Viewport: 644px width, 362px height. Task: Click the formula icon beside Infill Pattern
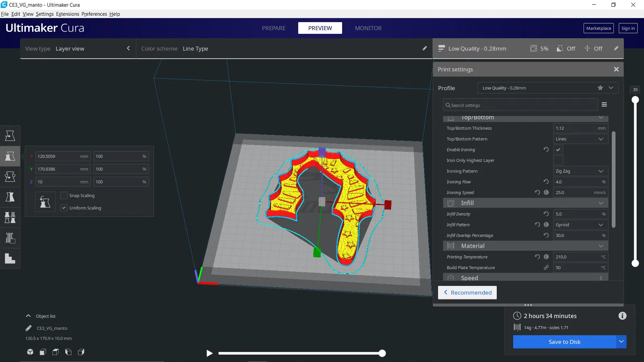pos(546,224)
